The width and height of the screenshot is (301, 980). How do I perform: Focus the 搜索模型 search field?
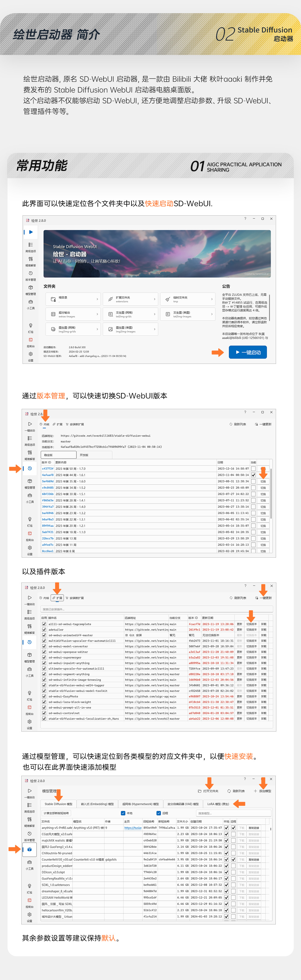click(x=234, y=813)
